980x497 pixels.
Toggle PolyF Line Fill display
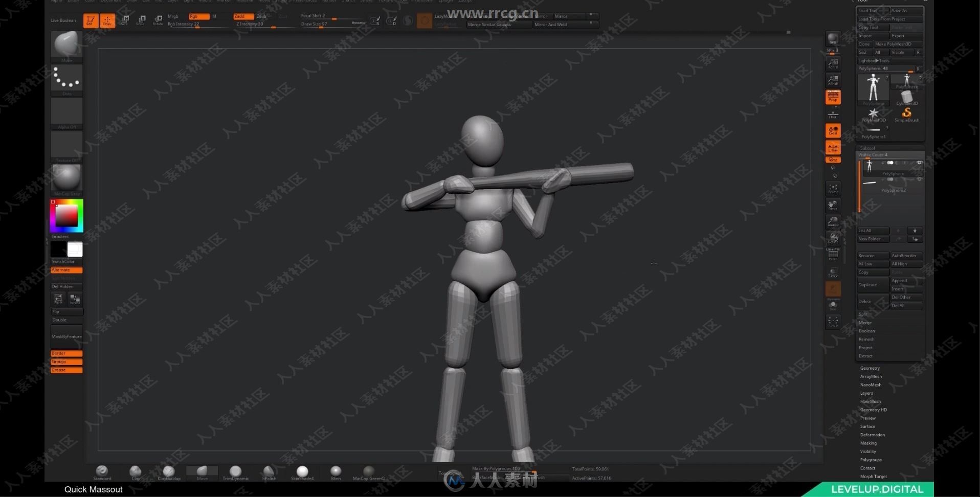pyautogui.click(x=833, y=254)
